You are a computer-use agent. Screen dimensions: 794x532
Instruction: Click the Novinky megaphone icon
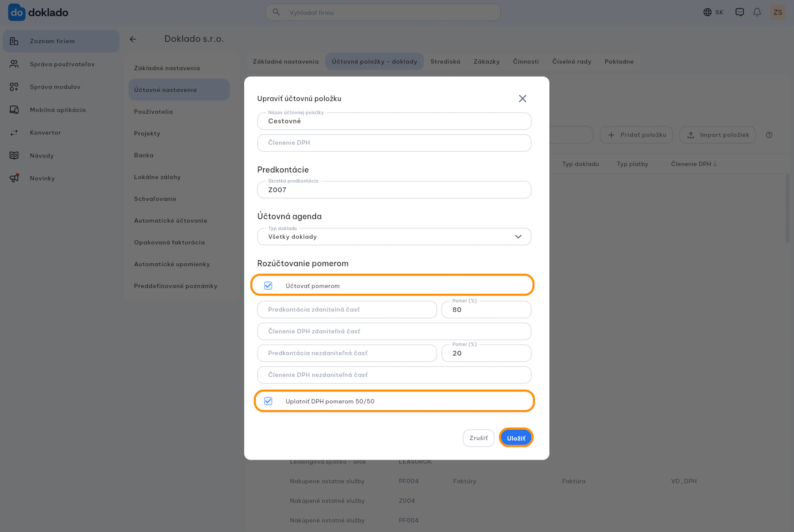pos(14,178)
